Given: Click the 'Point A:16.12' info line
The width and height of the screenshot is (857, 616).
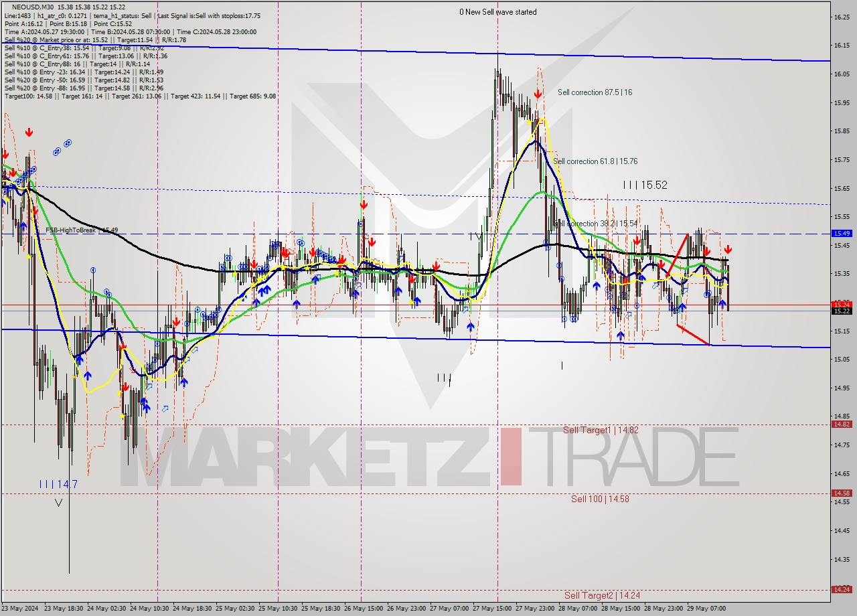Looking at the screenshot, I should point(68,23).
